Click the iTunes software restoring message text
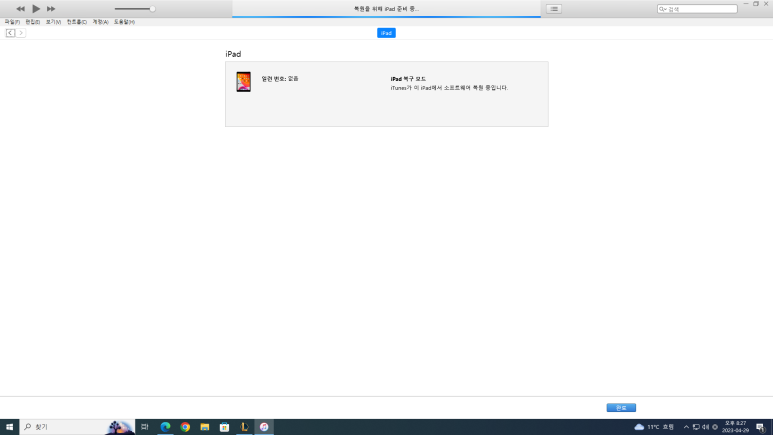The image size is (773, 435). [x=449, y=88]
